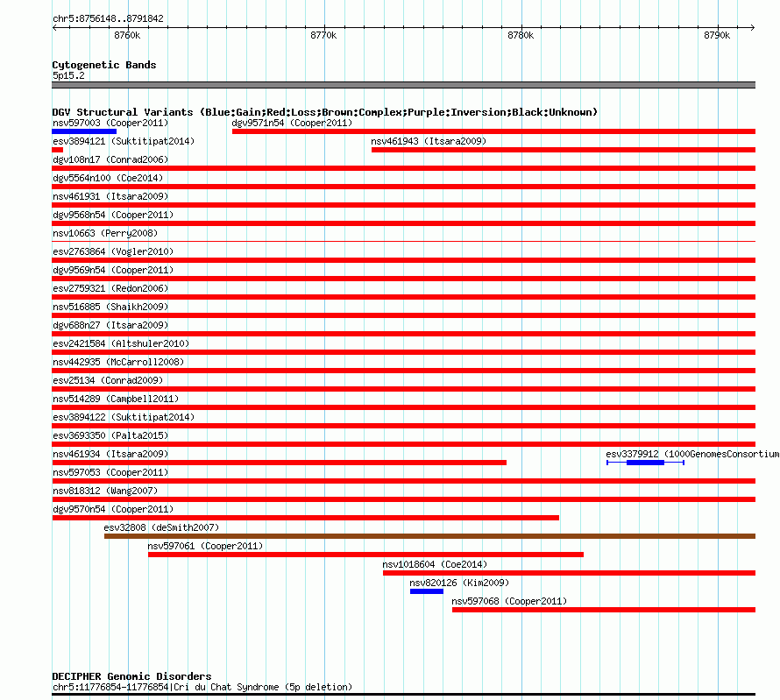Click the DECIPHER Genomic Disorders title
The width and height of the screenshot is (780, 700).
(x=131, y=676)
